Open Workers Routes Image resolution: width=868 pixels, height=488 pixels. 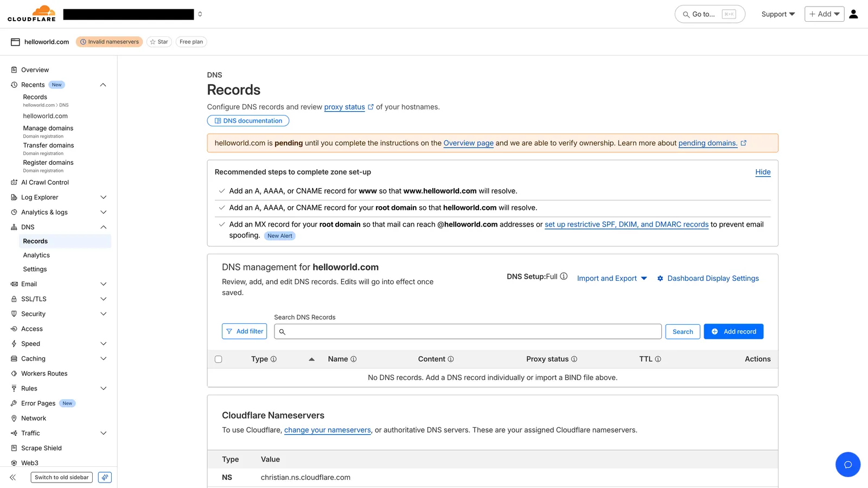click(44, 374)
